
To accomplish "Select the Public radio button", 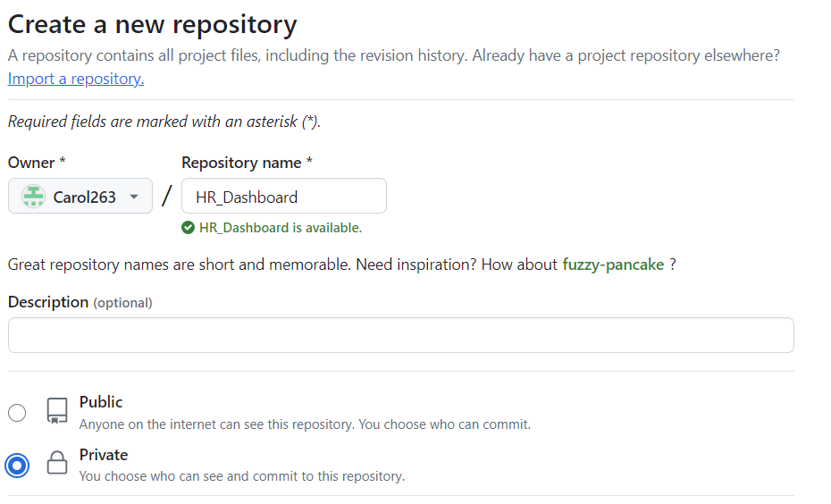I will 17,412.
